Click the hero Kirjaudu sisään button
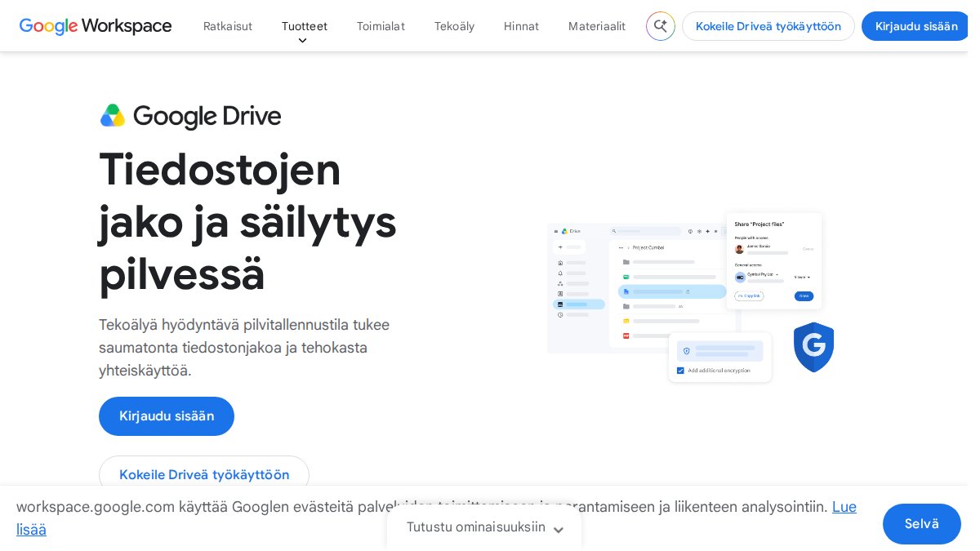The image size is (980, 551). click(167, 416)
